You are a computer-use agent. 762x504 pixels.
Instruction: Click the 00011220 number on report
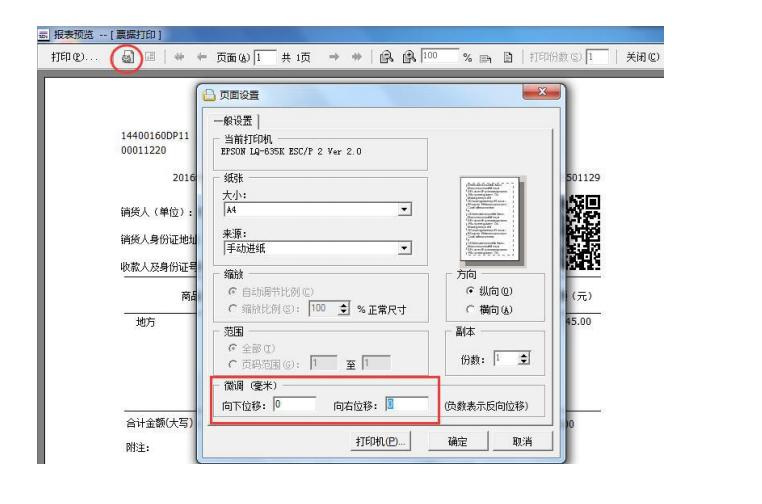[x=143, y=150]
